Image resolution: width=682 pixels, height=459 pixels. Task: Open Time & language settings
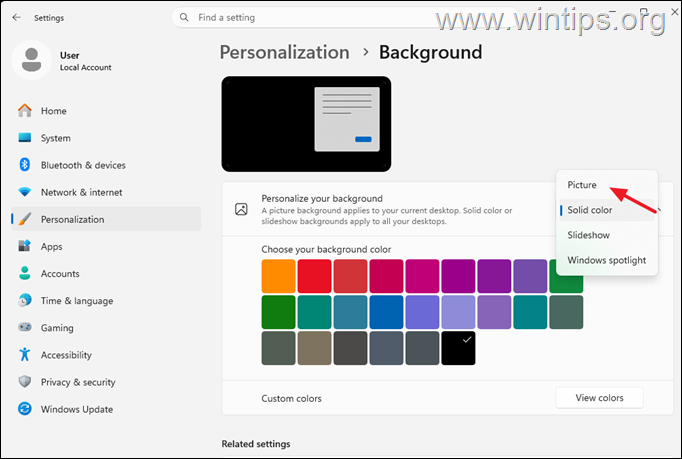pos(106,300)
